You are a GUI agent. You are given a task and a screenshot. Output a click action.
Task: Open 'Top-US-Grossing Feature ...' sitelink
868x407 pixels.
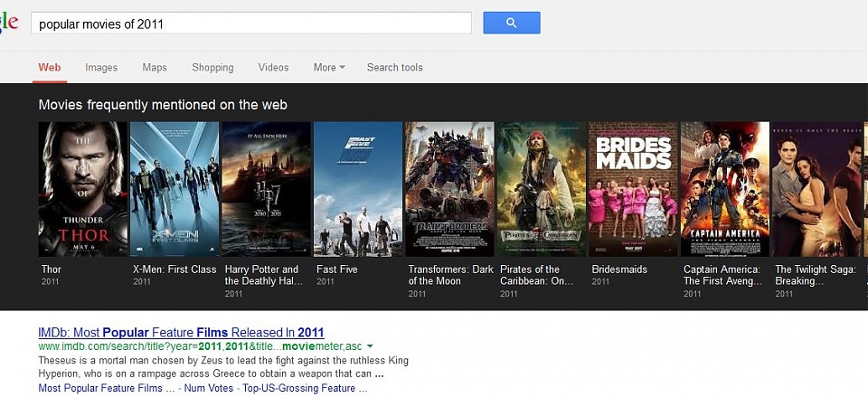[305, 388]
